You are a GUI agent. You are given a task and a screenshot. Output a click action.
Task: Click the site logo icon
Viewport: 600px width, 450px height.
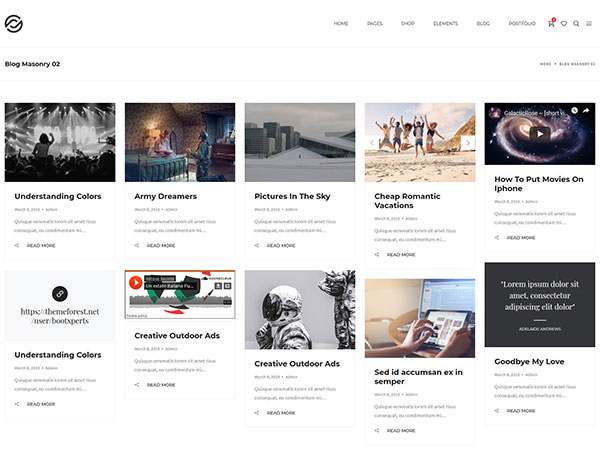click(14, 24)
